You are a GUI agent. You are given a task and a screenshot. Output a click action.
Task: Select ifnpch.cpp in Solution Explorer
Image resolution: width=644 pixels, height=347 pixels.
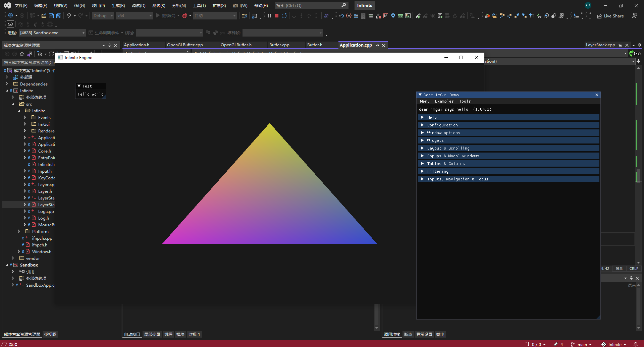42,238
